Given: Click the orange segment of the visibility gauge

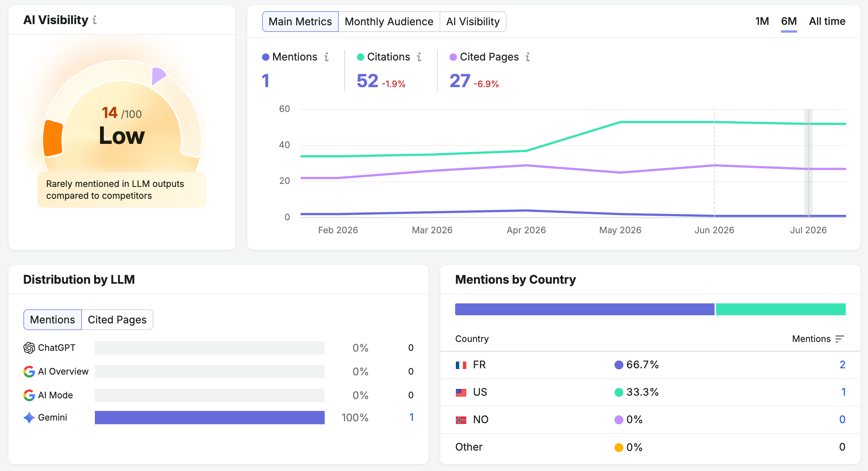Looking at the screenshot, I should coord(53,138).
